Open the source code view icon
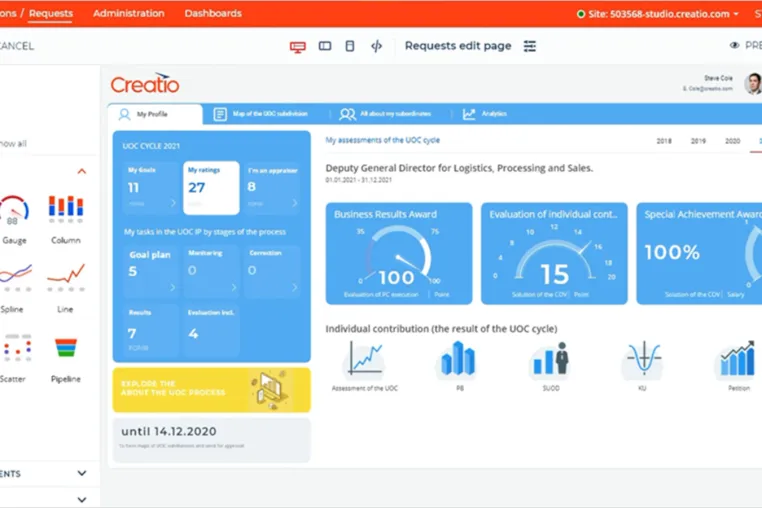The height and width of the screenshot is (508, 762). (x=376, y=46)
